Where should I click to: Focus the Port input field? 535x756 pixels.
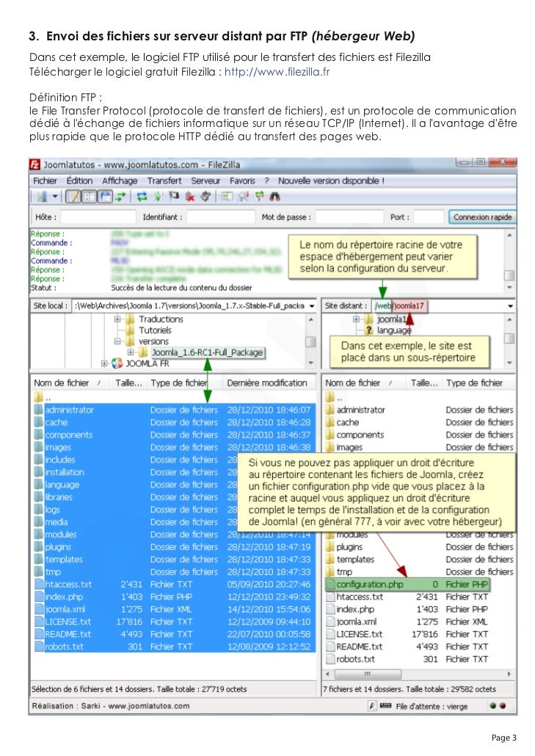[428, 217]
